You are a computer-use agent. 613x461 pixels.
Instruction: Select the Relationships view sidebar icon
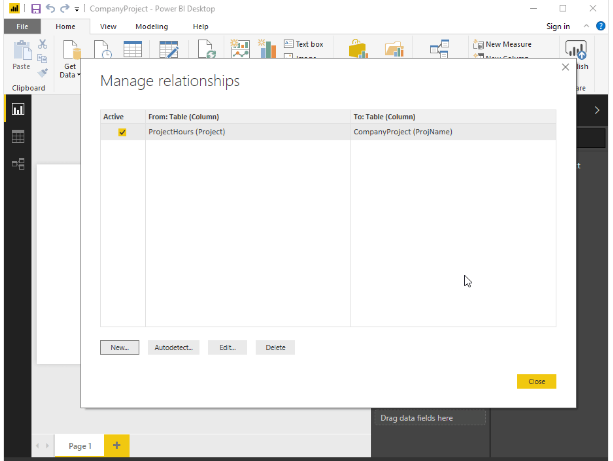pyautogui.click(x=18, y=164)
